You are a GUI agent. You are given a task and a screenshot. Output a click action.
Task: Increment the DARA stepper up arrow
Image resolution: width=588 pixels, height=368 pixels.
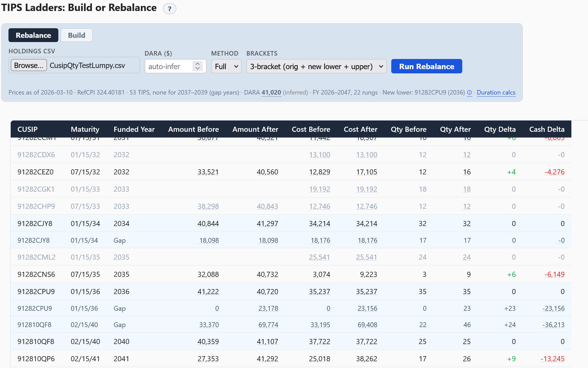(x=198, y=64)
